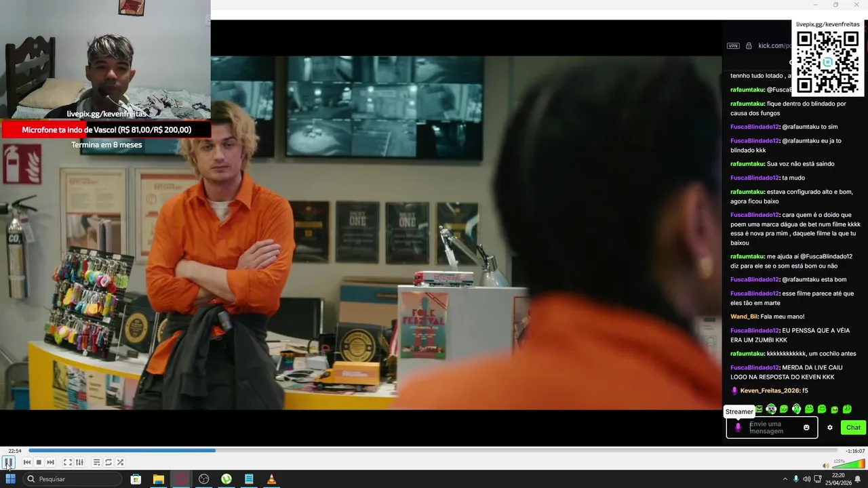Mute the VLC speaker icon
Viewport: 868px width, 488px height.
pyautogui.click(x=825, y=466)
